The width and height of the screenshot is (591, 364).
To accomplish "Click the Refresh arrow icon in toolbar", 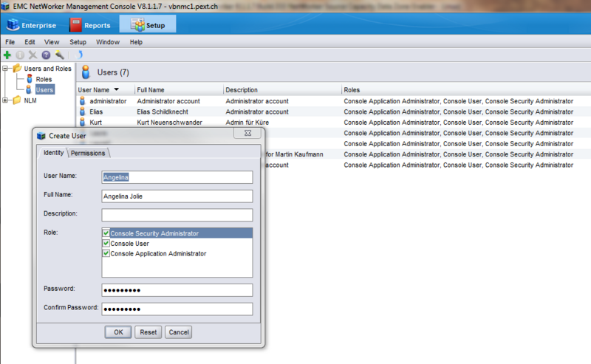I will point(80,55).
